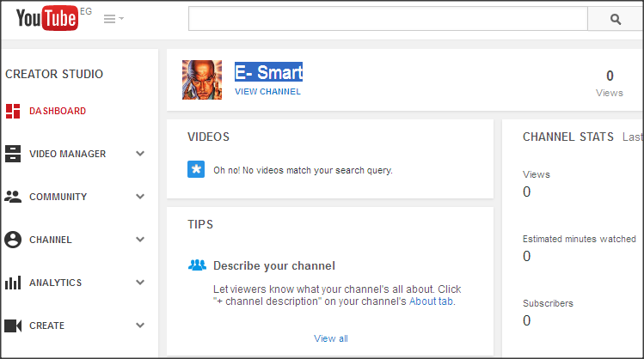The image size is (644, 359).
Task: Click the Community people icon
Action: tap(13, 197)
